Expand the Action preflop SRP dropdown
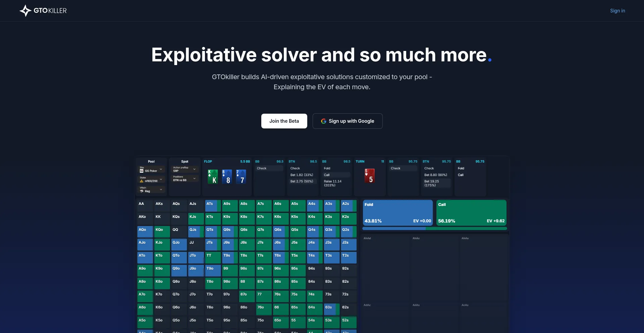644x333 pixels. point(184,169)
